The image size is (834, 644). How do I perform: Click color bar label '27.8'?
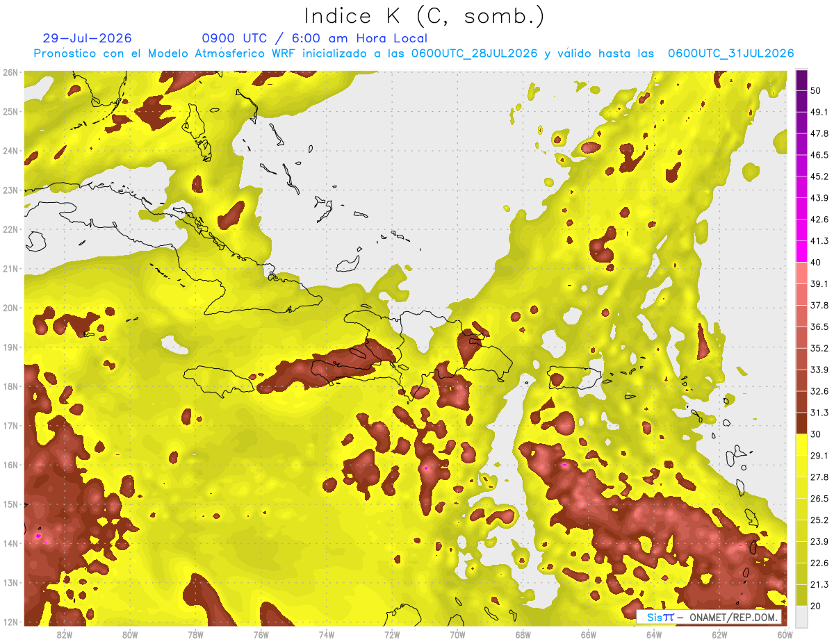pyautogui.click(x=819, y=477)
